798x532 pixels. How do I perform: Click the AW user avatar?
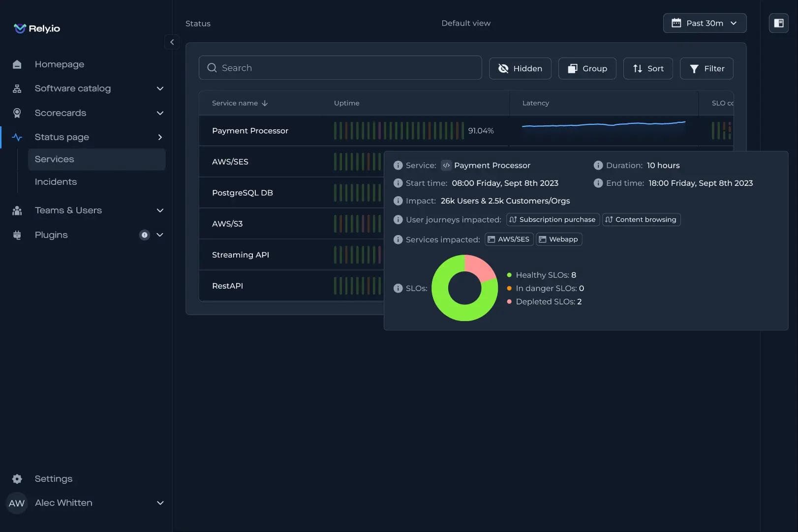click(x=17, y=503)
